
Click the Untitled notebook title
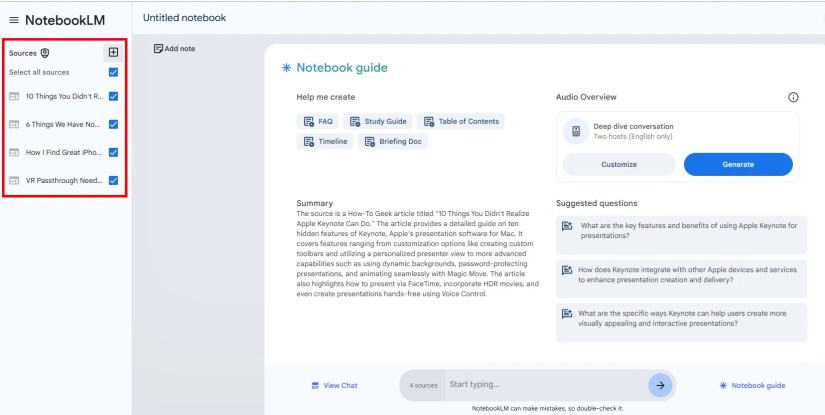click(184, 18)
